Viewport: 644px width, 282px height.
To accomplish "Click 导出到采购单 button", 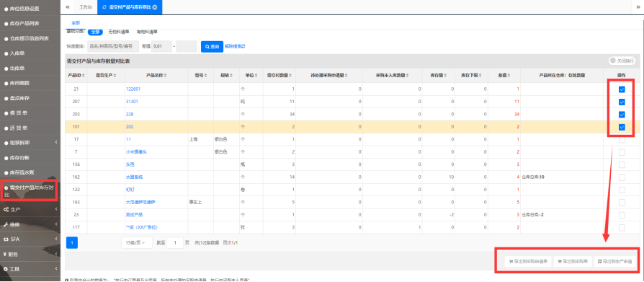I will point(573,262).
